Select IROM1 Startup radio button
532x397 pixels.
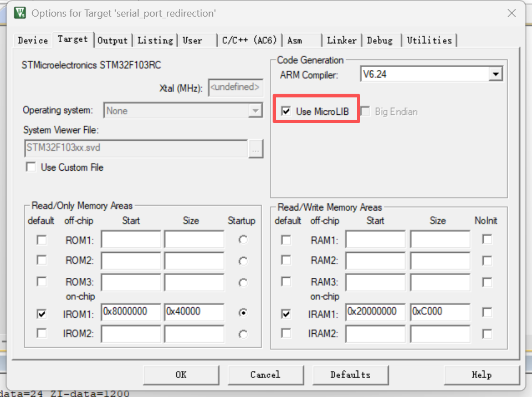coord(243,312)
